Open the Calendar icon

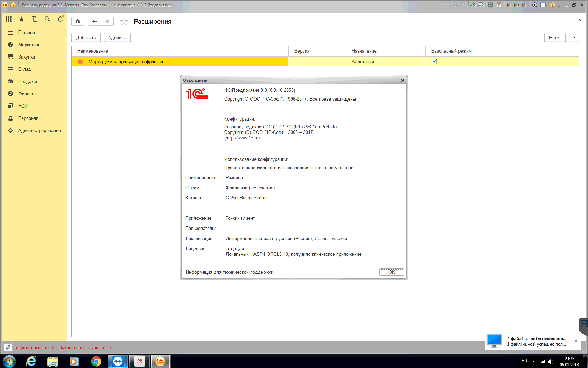point(499,5)
